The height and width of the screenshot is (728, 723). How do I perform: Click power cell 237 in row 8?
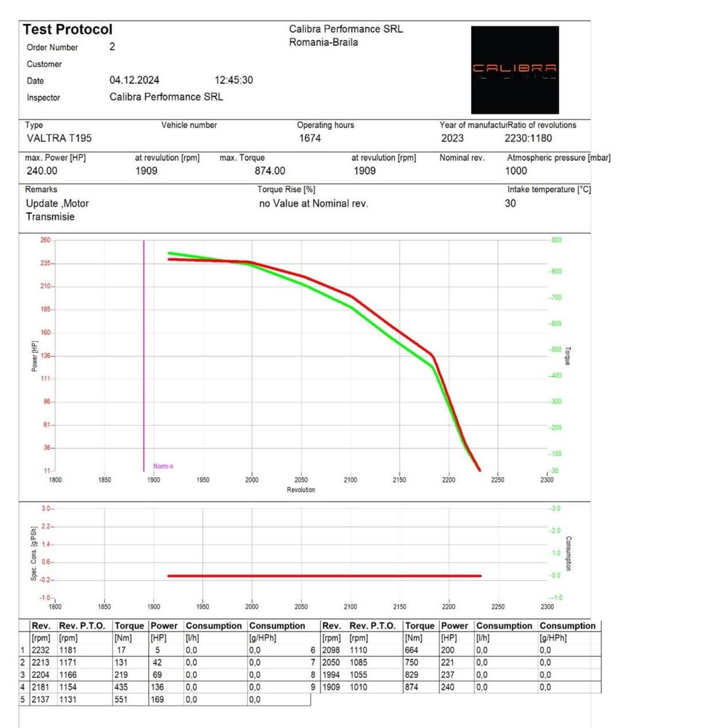(448, 675)
